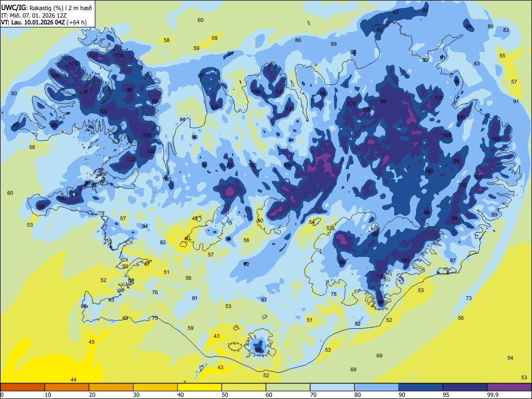Click the indigo 95–99.9 legend swatch

tap(465, 387)
